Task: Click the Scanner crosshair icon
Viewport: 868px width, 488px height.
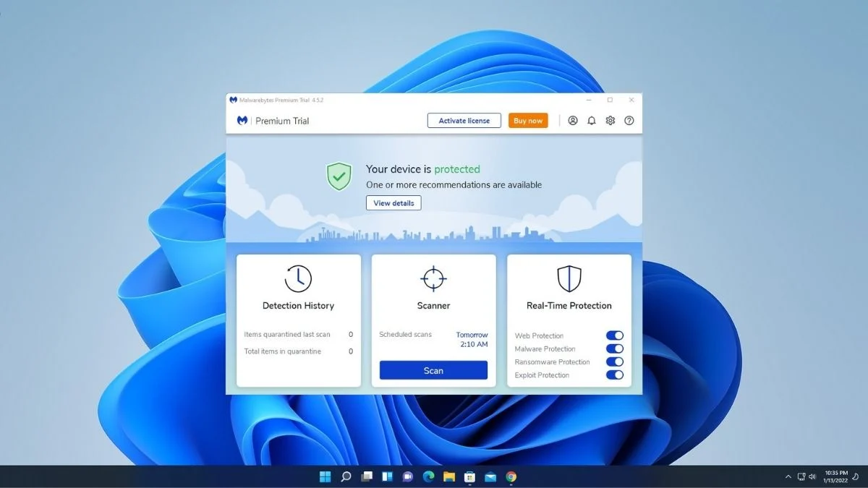Action: click(433, 278)
